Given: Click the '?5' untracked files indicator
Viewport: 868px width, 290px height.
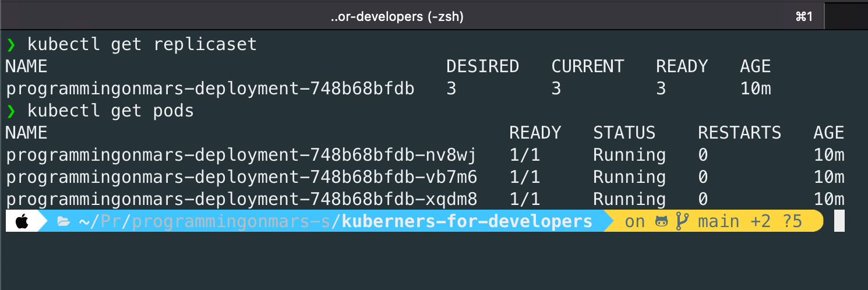Looking at the screenshot, I should 792,222.
